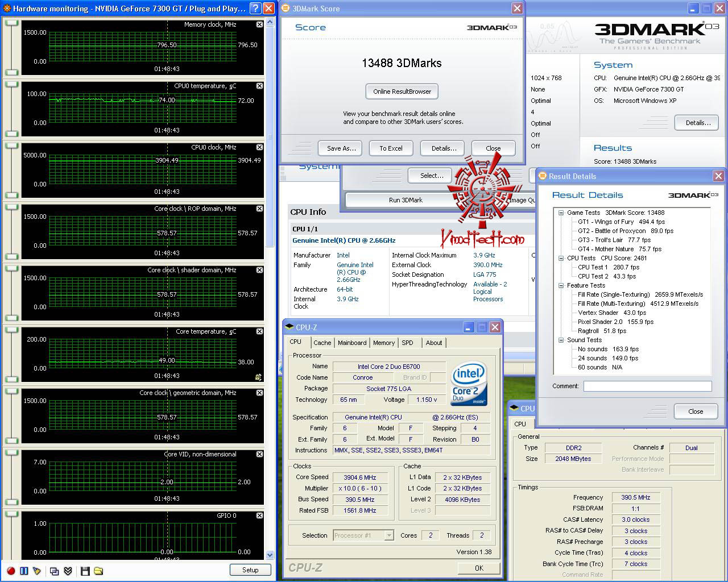Close the Memory clock graph panel
Viewport: 728px width, 582px height.
point(259,24)
